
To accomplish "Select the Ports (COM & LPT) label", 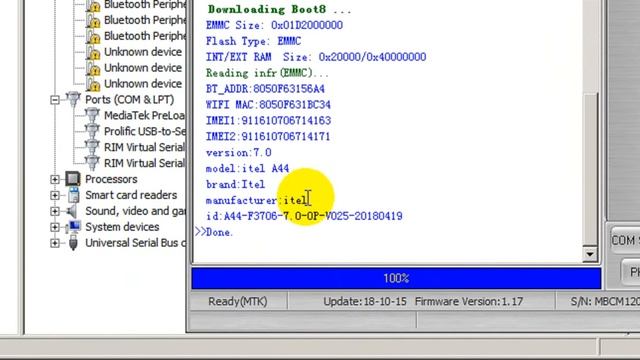I will click(x=129, y=100).
